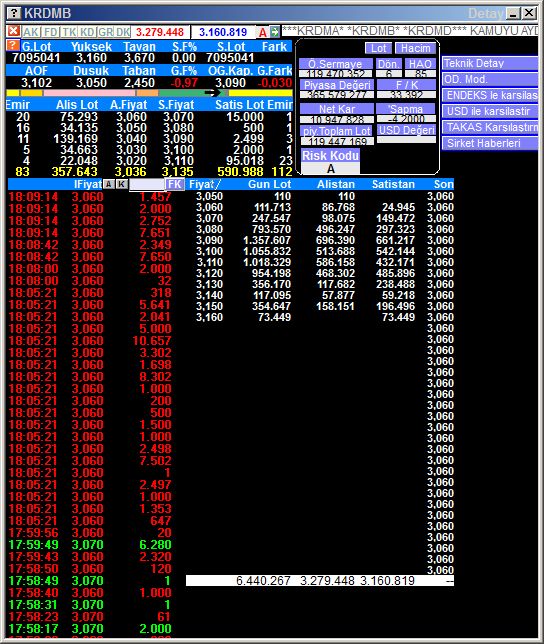Select the DK toolbar button
544x644 pixels.
click(x=123, y=32)
